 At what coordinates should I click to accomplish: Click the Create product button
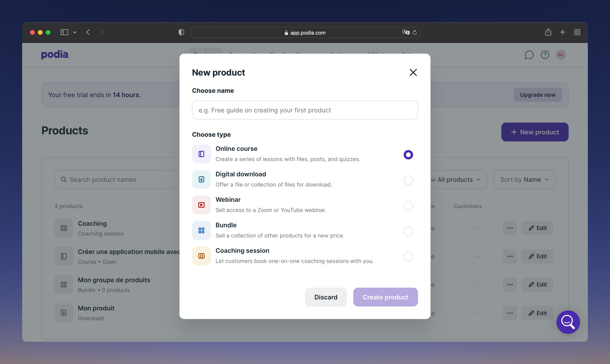click(385, 297)
